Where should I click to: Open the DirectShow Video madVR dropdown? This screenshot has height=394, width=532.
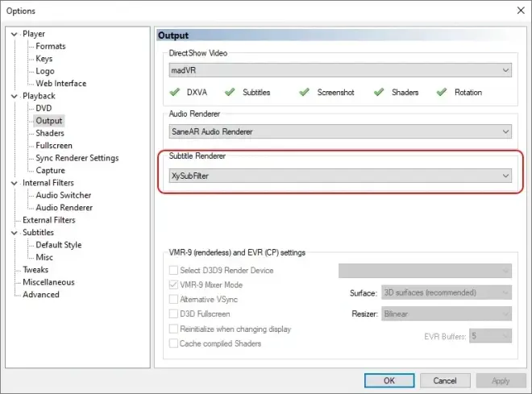pyautogui.click(x=340, y=70)
